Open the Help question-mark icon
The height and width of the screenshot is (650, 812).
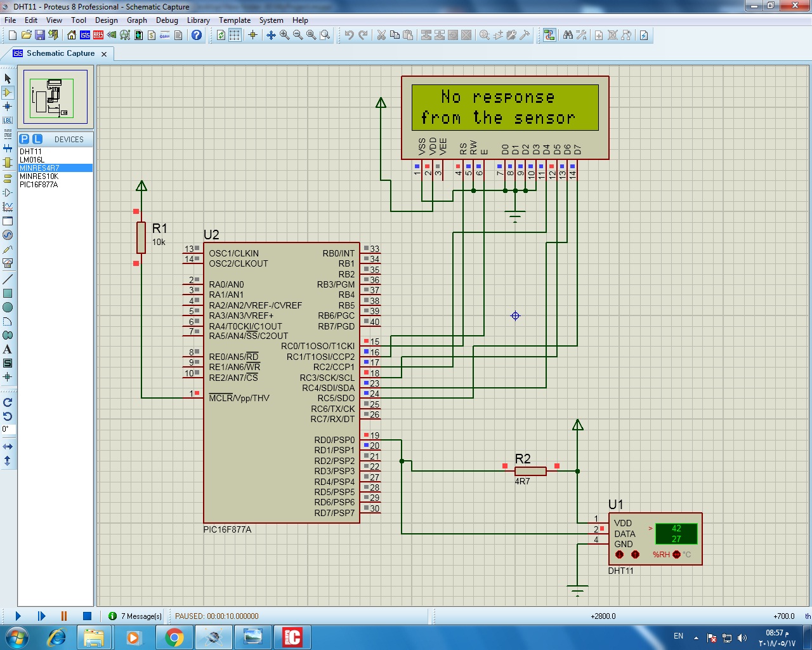coord(197,35)
